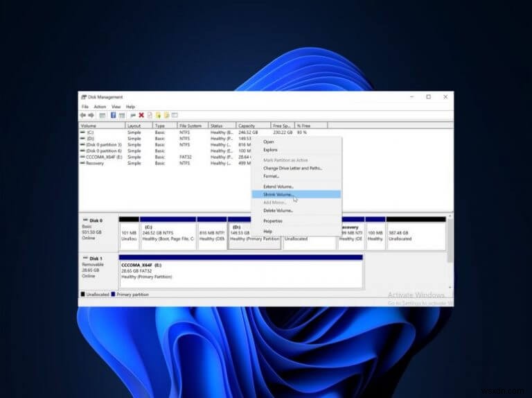Click drive icon beside Recovery volume row
This screenshot has height=398, width=532.
coord(82,164)
